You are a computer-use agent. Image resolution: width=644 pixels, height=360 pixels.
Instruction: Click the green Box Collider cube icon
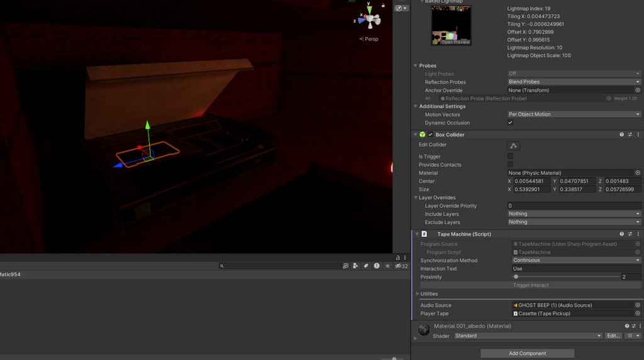[x=422, y=134]
